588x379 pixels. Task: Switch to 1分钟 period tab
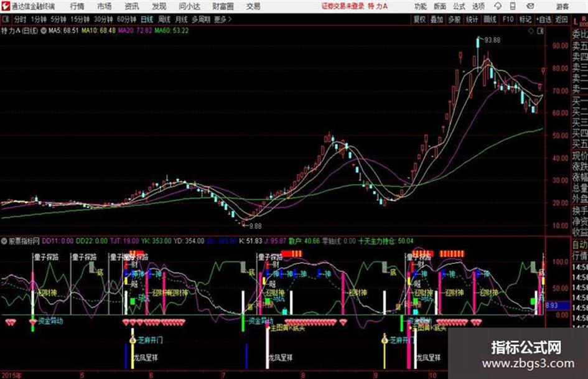tap(38, 19)
